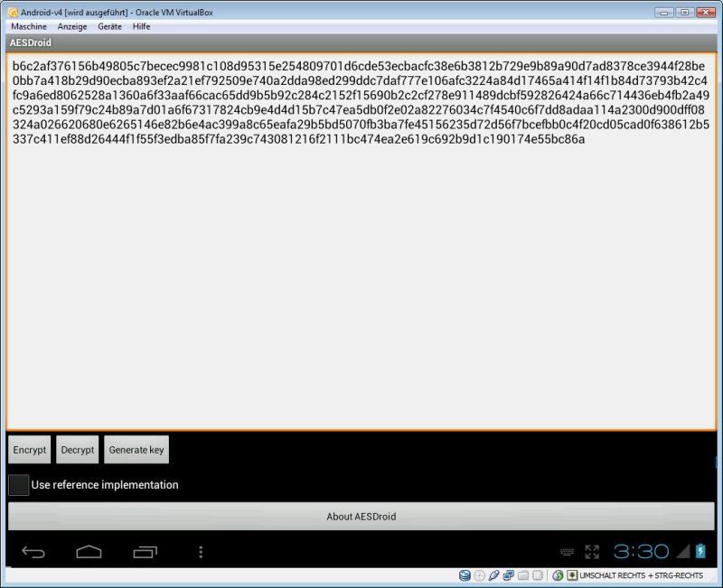
Task: Open the three-dot overflow menu icon
Action: [201, 552]
